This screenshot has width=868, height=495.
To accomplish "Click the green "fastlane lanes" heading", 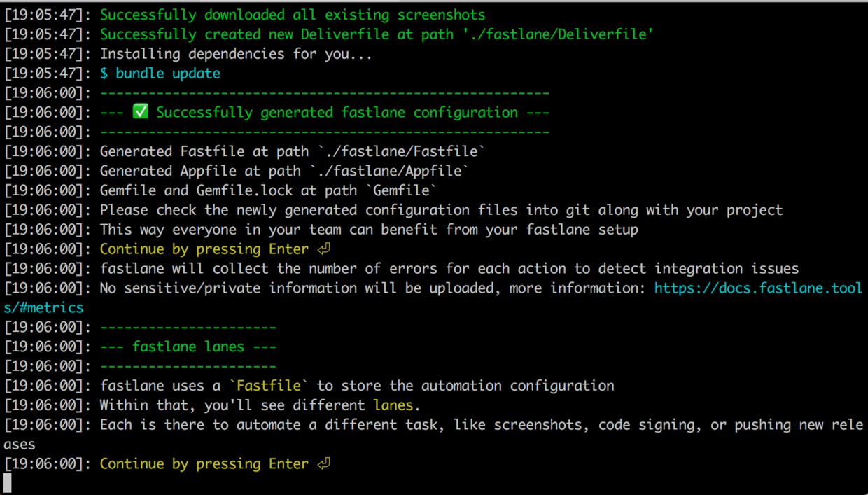I will [188, 347].
